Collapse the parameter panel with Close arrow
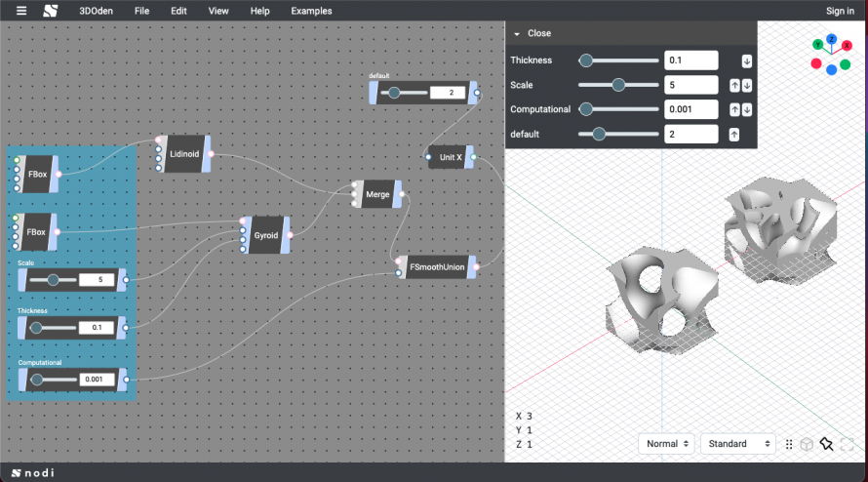This screenshot has width=868, height=482. (517, 34)
